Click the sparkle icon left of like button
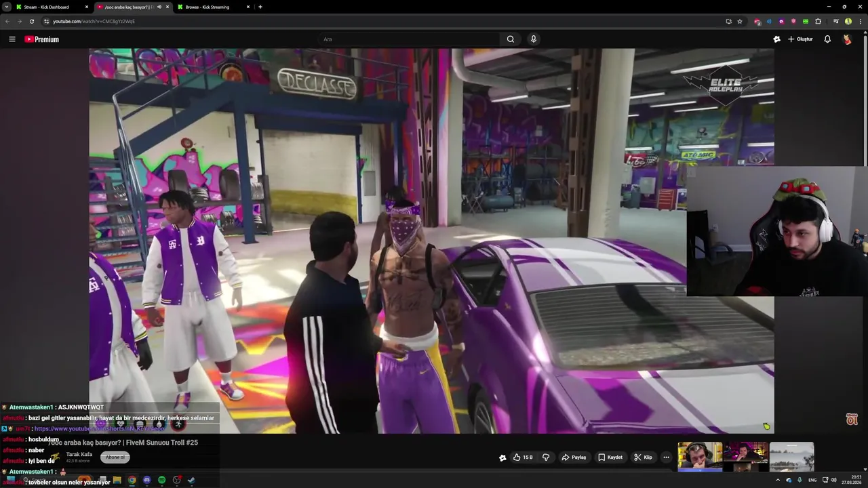Viewport: 868px width, 488px height. click(x=502, y=457)
